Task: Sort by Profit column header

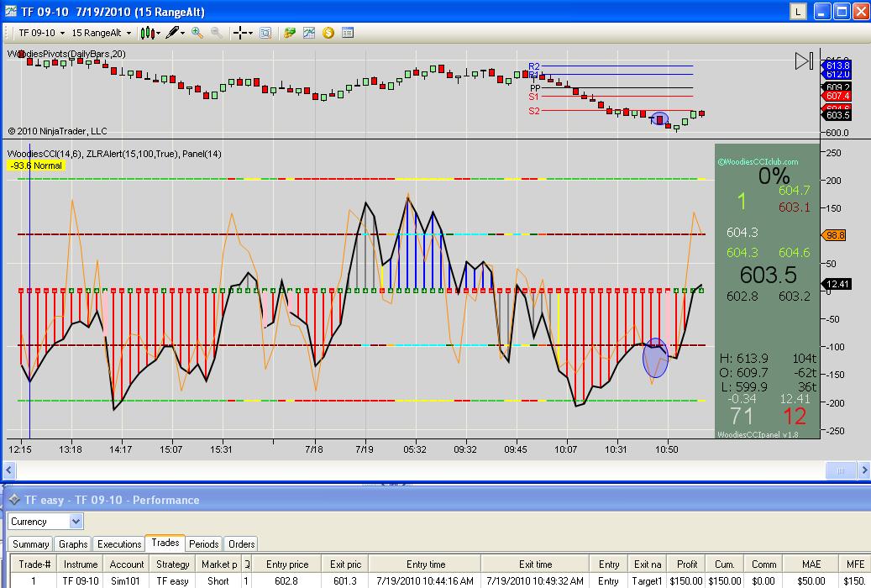Action: coord(686,564)
